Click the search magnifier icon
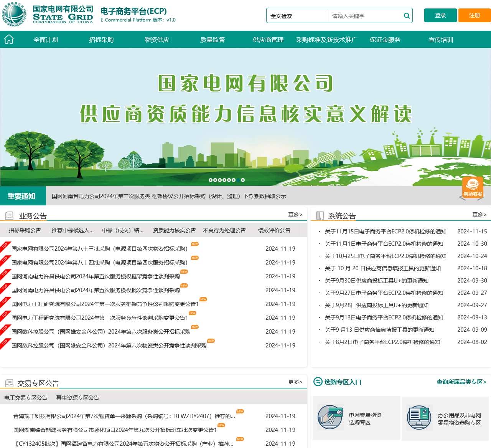The height and width of the screenshot is (448, 491). click(406, 16)
